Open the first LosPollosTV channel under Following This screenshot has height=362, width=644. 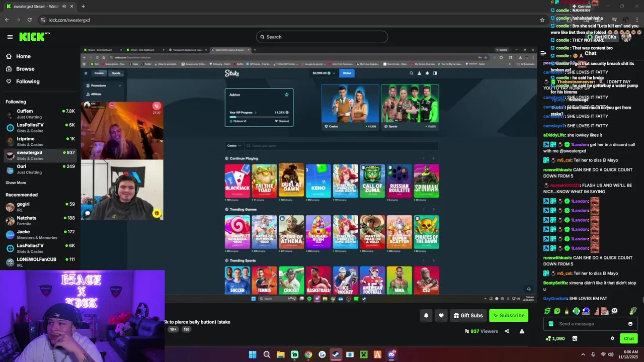pos(40,128)
